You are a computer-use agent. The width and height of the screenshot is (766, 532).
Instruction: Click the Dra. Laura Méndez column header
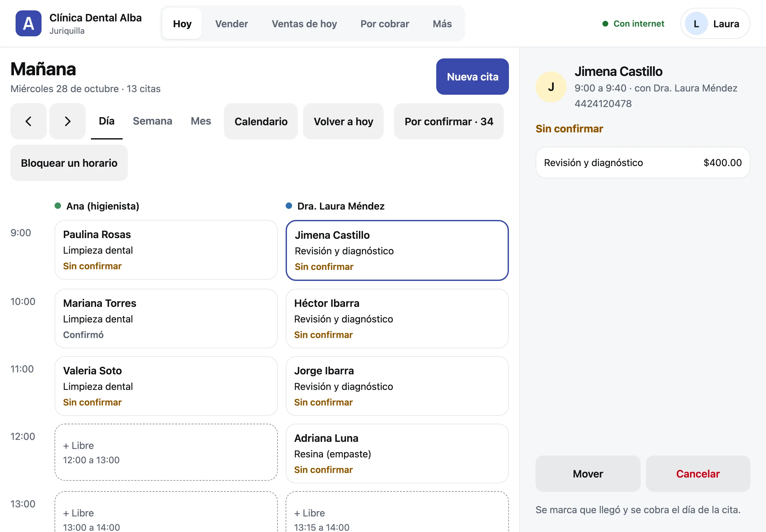click(335, 206)
